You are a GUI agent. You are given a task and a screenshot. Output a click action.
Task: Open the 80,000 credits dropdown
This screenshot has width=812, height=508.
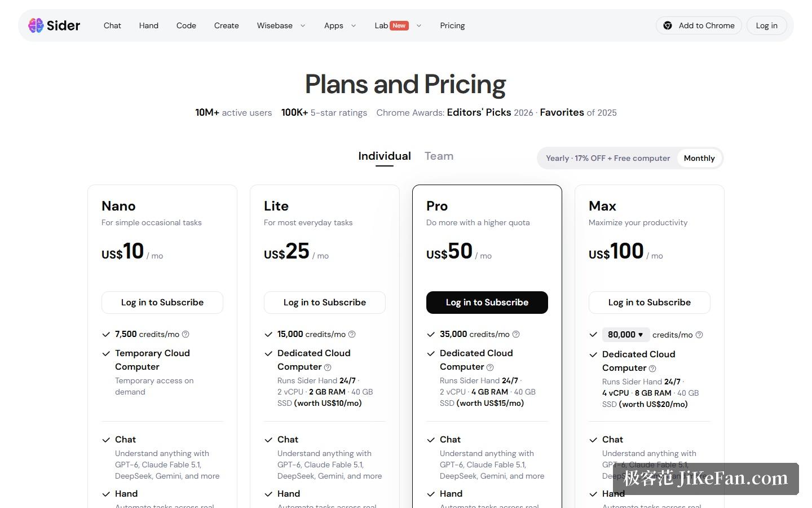tap(626, 335)
